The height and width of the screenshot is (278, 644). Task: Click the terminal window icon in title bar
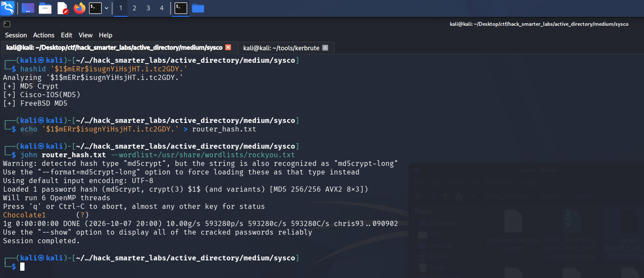point(7,24)
